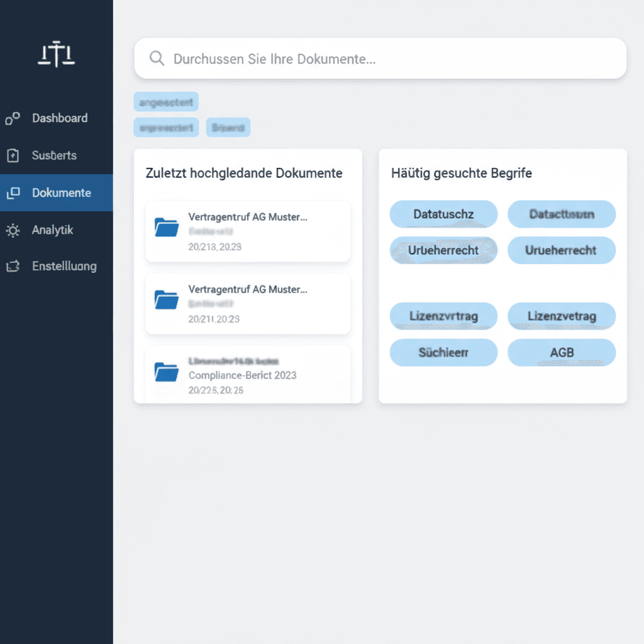Open Enstelllung settings menu item

56,266
